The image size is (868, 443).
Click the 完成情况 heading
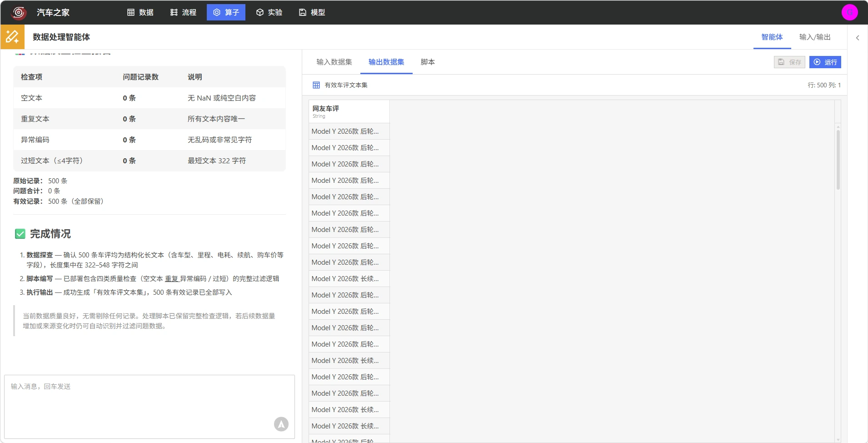click(50, 234)
